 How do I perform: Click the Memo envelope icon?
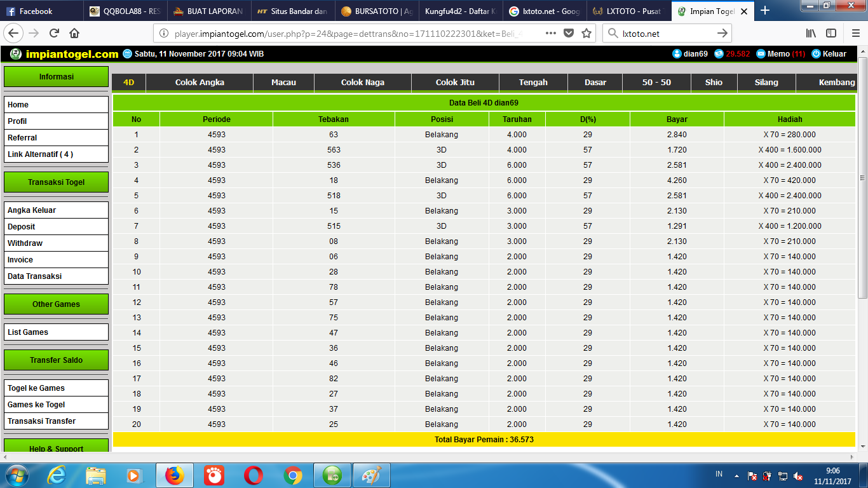[761, 54]
